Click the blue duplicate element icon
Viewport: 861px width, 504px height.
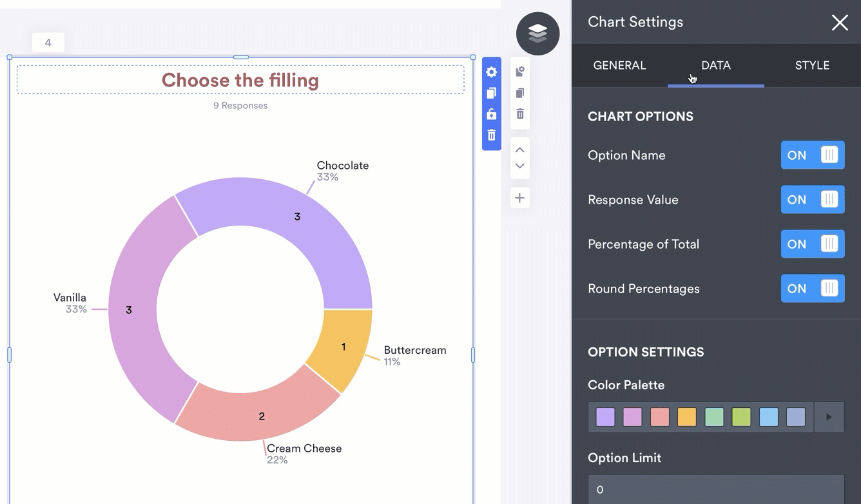tap(491, 93)
